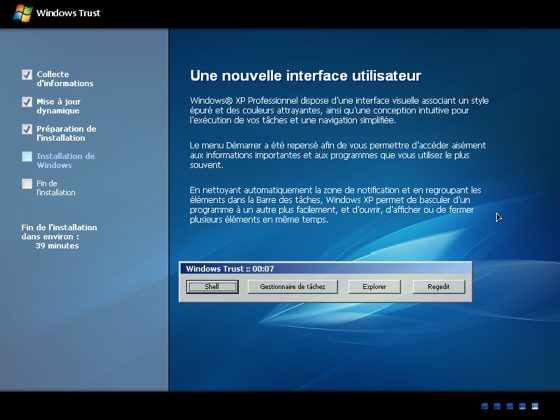Click the middle progress square of five
This screenshot has width=560, height=420.
click(510, 406)
